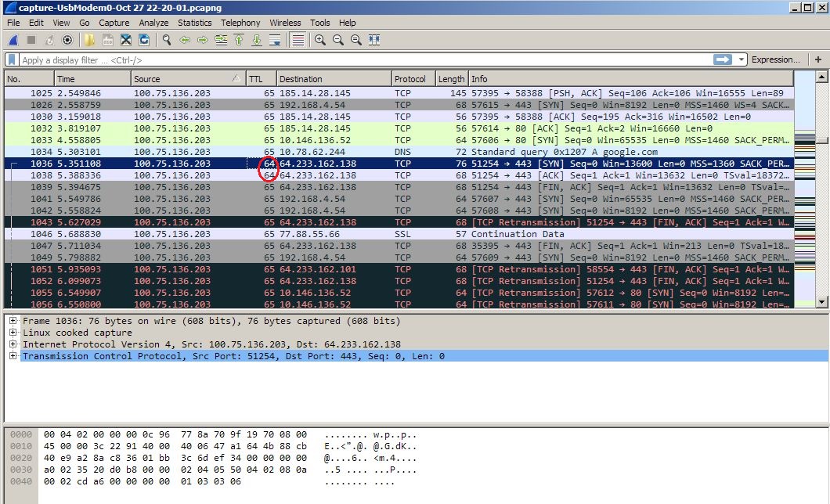Reload the capture file icon
The width and height of the screenshot is (830, 504).
144,40
